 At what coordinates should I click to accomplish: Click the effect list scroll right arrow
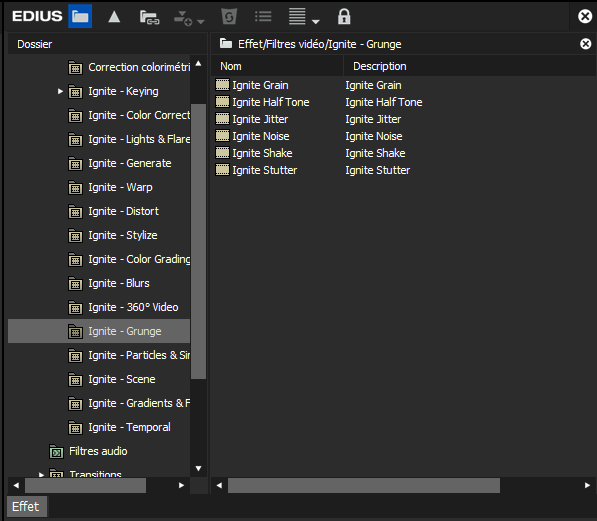[587, 485]
